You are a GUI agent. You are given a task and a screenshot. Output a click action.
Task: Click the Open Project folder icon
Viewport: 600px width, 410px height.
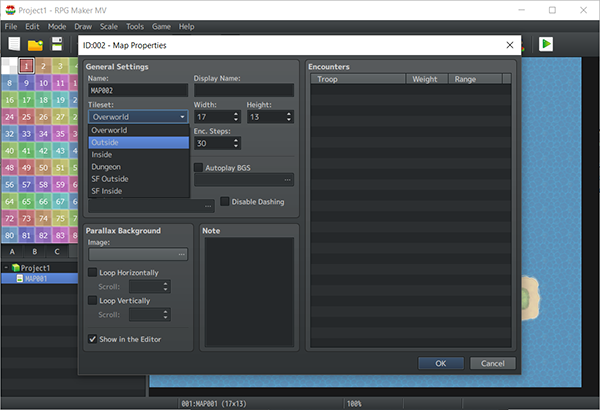35,45
